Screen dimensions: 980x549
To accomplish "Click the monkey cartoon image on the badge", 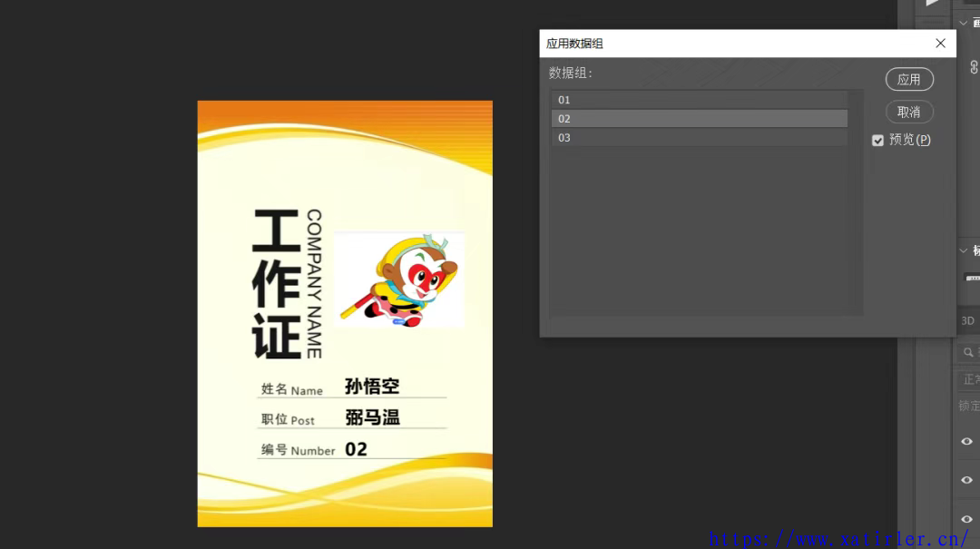I will tap(399, 279).
